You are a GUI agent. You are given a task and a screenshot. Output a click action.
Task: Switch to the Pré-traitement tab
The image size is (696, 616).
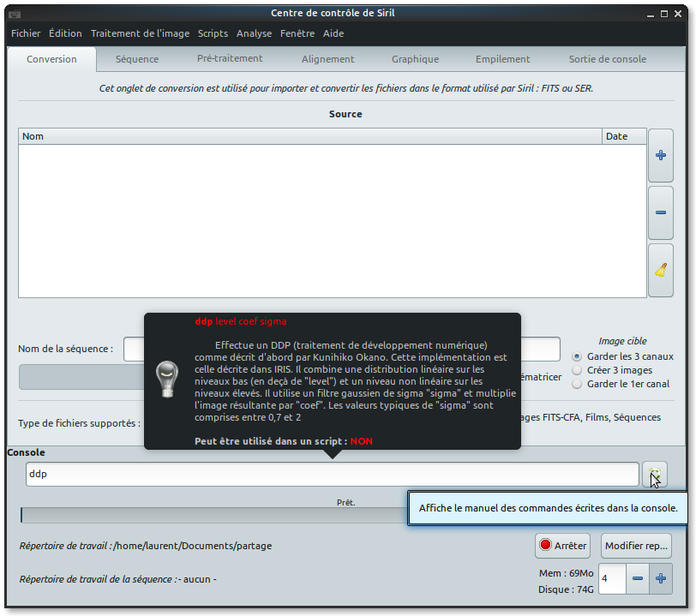(x=230, y=58)
